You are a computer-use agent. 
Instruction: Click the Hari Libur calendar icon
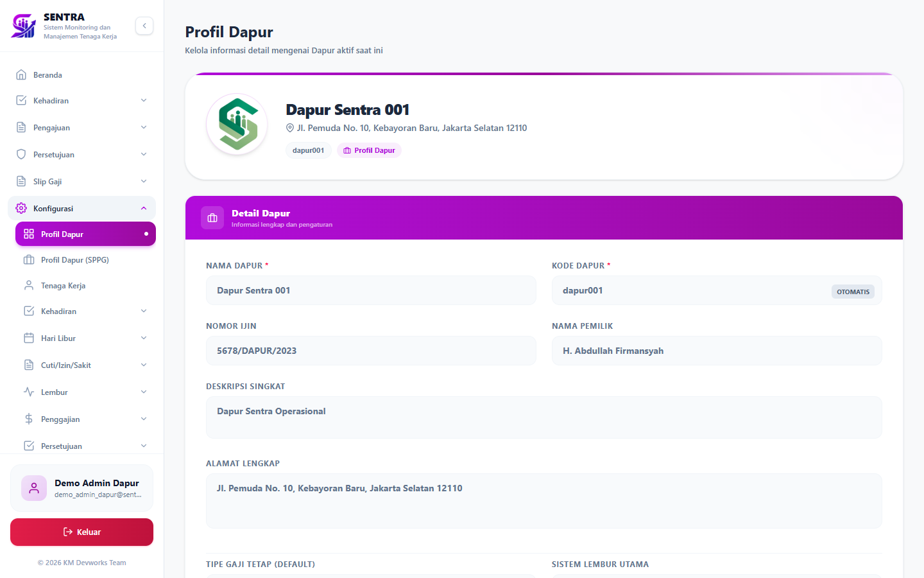tap(29, 338)
